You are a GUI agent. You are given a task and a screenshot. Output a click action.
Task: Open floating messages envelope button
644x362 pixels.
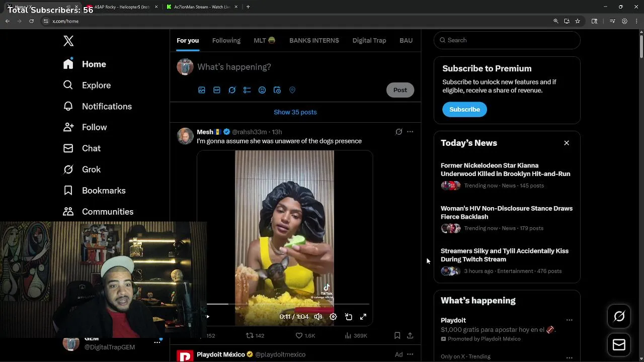(619, 345)
